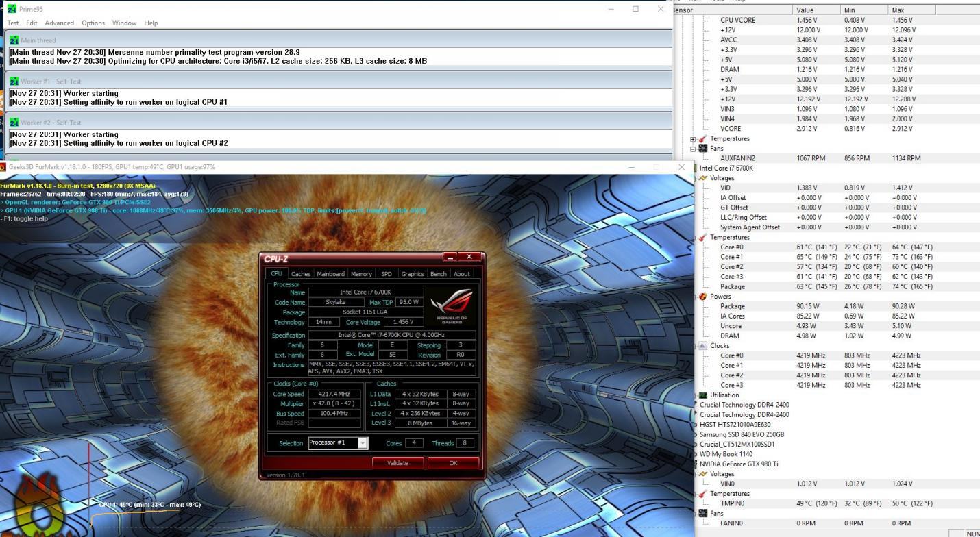The image size is (980, 537).
Task: Switch to the About tab in CPU-Z
Action: tap(462, 274)
